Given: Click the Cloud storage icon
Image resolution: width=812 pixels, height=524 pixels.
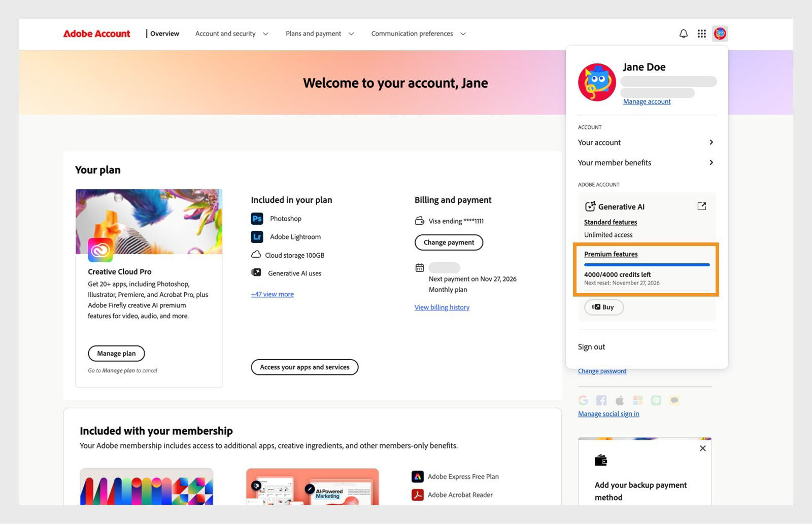Looking at the screenshot, I should pyautogui.click(x=256, y=255).
